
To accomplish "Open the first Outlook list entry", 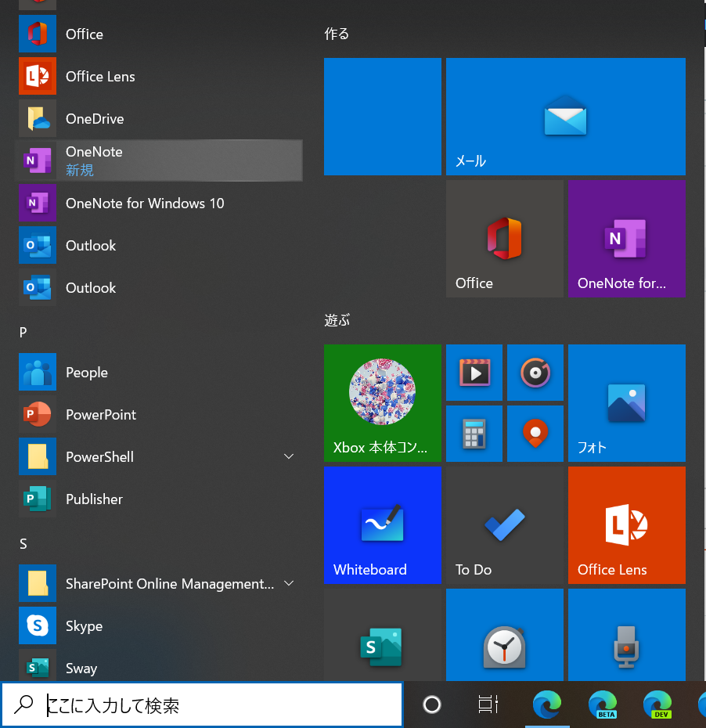I will 158,245.
